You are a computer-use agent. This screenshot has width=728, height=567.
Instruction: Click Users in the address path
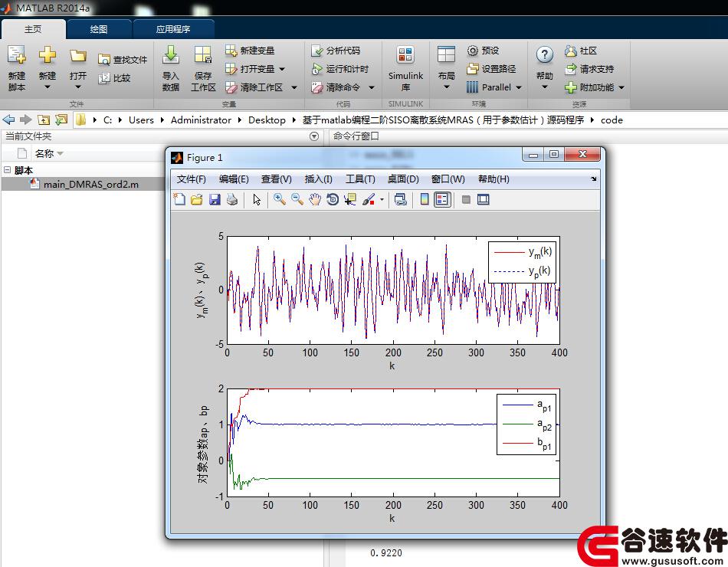pos(141,120)
